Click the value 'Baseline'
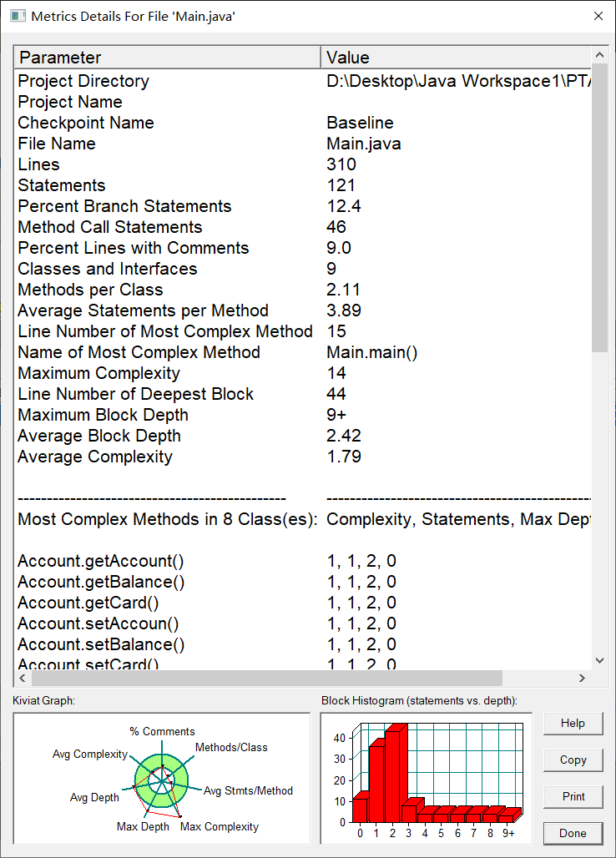The width and height of the screenshot is (616, 858). (360, 123)
